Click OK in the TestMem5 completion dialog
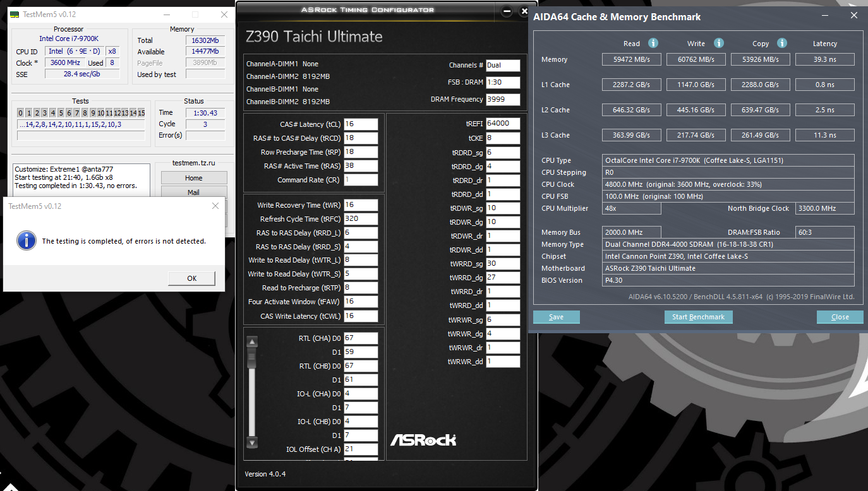Image resolution: width=868 pixels, height=491 pixels. [191, 278]
